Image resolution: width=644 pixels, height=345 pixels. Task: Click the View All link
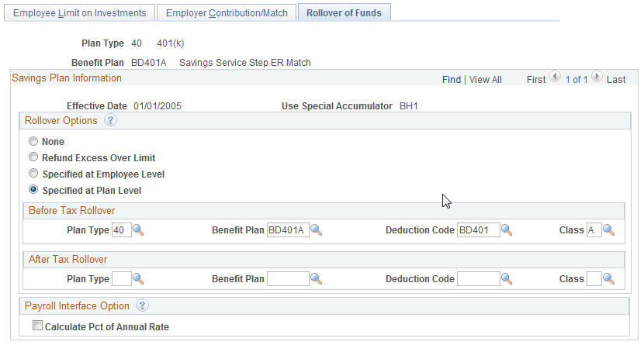coord(486,80)
